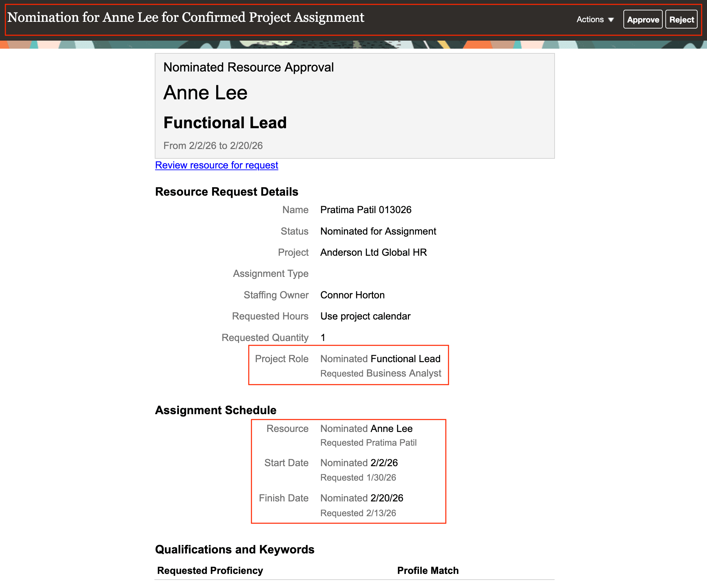Select the project Anderson Ltd Global HR
This screenshot has width=707, height=588.
pyautogui.click(x=374, y=252)
